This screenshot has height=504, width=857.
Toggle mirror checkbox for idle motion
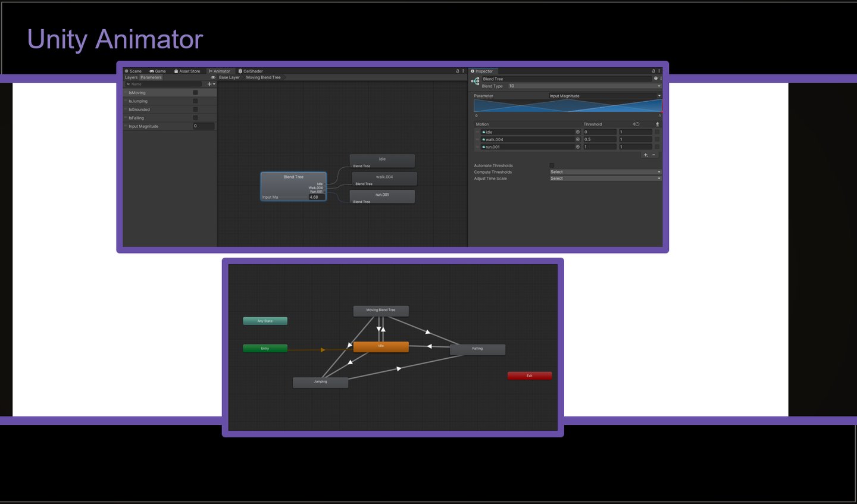point(657,132)
